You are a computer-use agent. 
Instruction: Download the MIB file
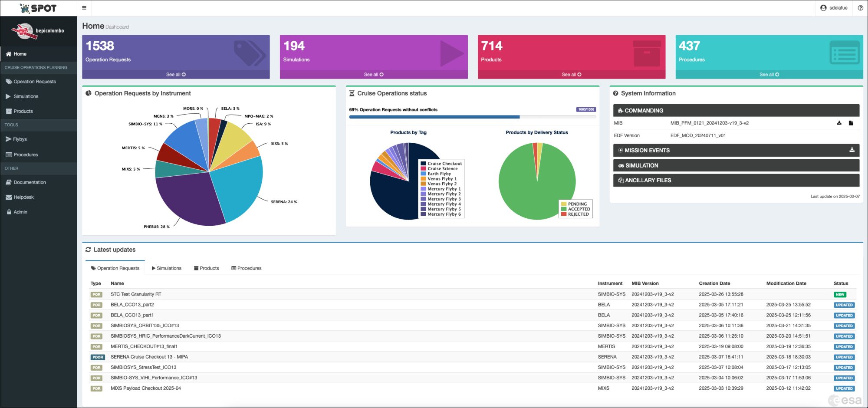click(839, 123)
